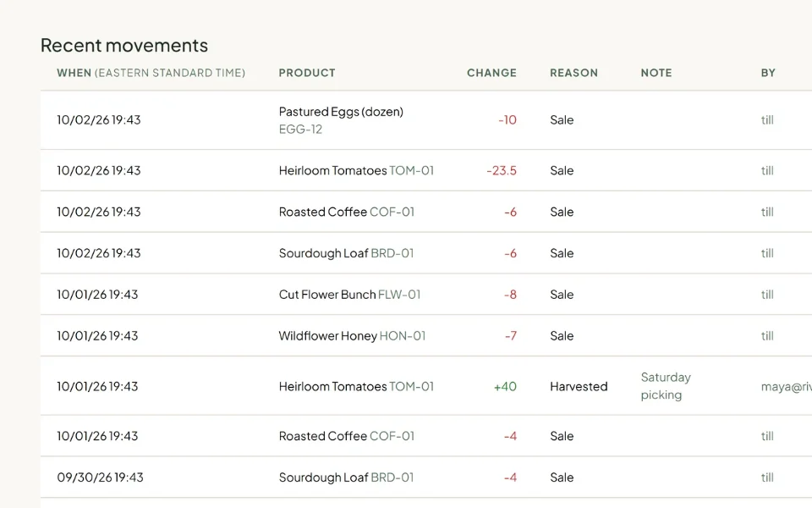The image size is (812, 508).
Task: Click the CHANGE column header
Action: [491, 73]
